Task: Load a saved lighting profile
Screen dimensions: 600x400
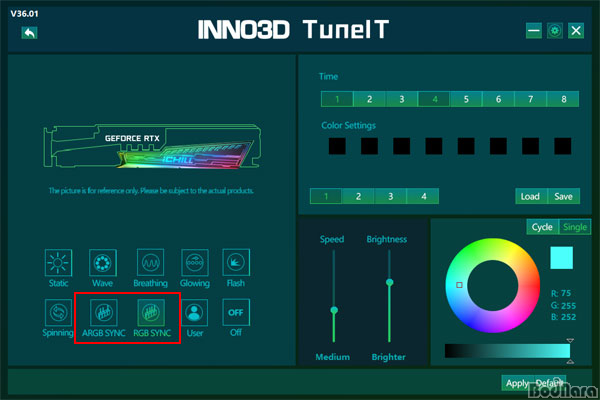Action: pyautogui.click(x=531, y=196)
